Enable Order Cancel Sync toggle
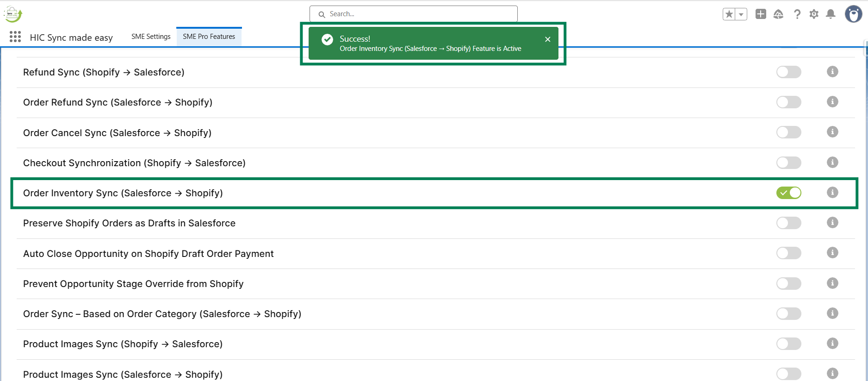This screenshot has height=381, width=868. pos(788,132)
